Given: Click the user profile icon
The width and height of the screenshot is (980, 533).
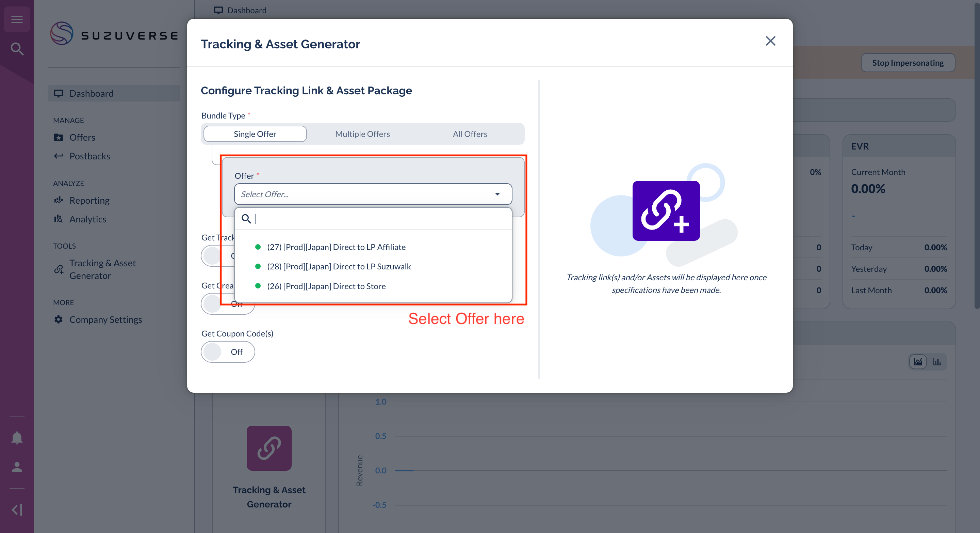Looking at the screenshot, I should click(x=17, y=467).
